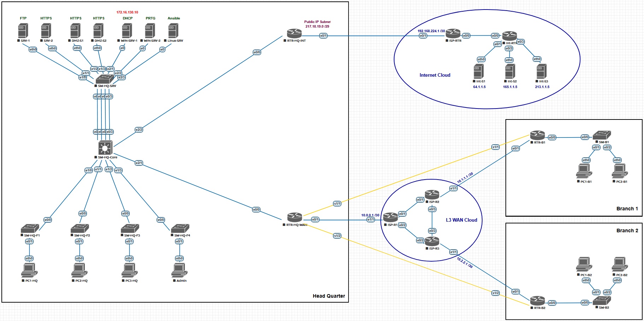The width and height of the screenshot is (644, 321).
Task: Select the Head Quarter label text
Action: tap(329, 296)
